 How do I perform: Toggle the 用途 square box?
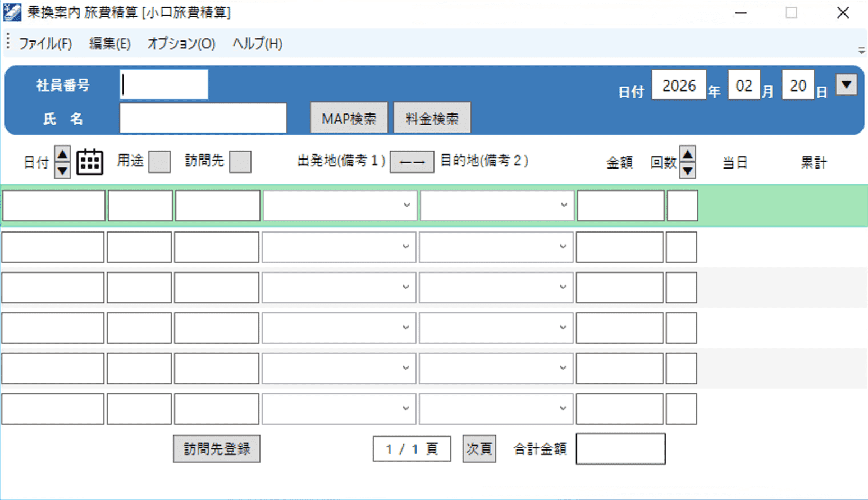[159, 162]
